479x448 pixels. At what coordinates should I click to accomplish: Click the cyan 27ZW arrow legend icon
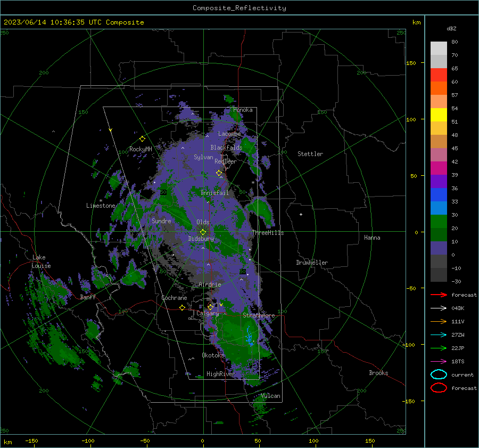439,335
